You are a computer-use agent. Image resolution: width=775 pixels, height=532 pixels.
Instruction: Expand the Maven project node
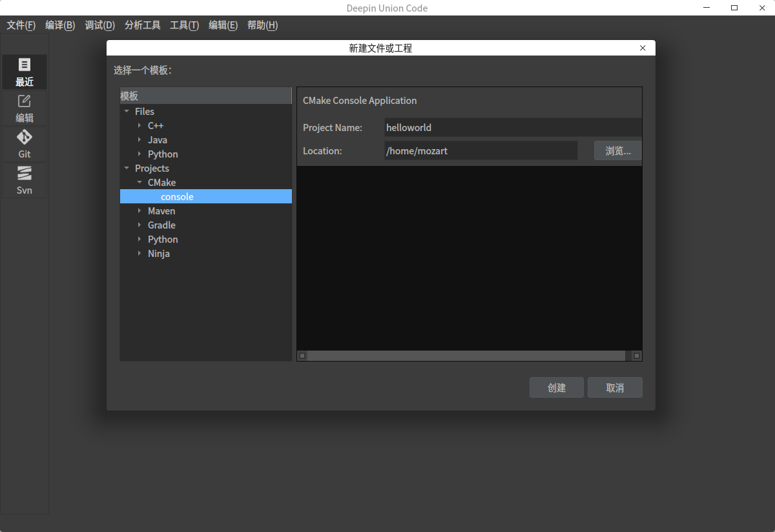click(139, 211)
